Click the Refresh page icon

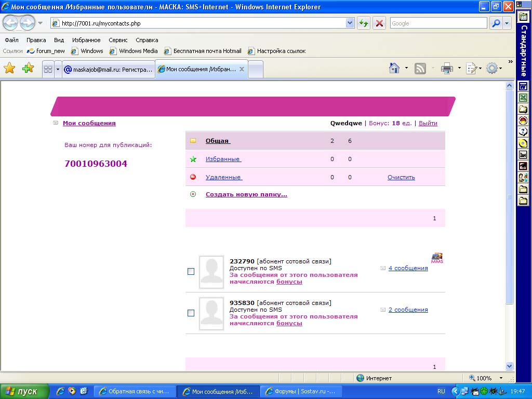(x=363, y=23)
